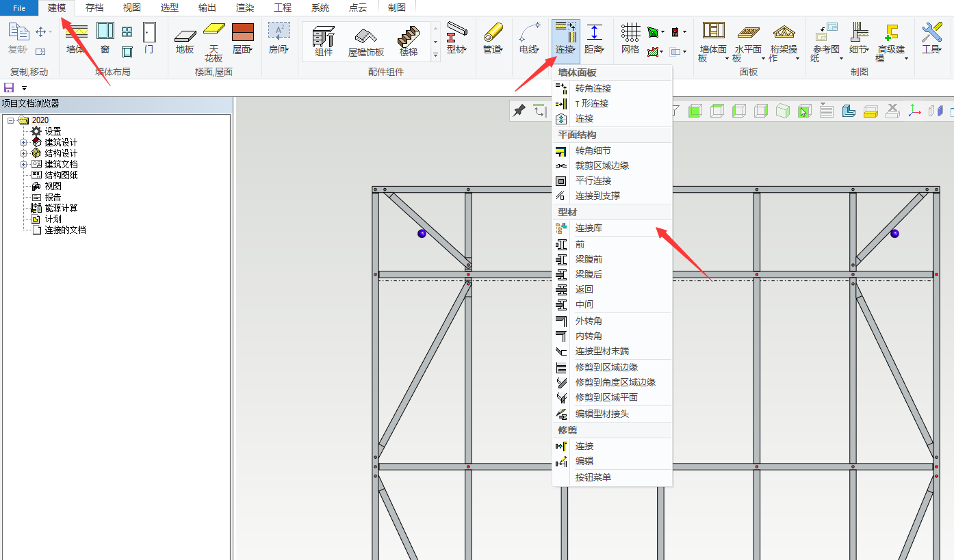Click the 连接库 connection library icon
Screen dimensions: 954x560
[561, 228]
